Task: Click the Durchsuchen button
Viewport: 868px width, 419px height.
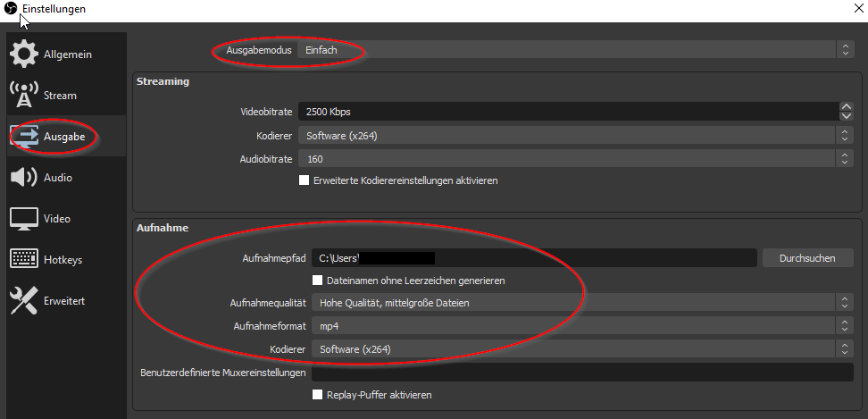Action: click(807, 258)
